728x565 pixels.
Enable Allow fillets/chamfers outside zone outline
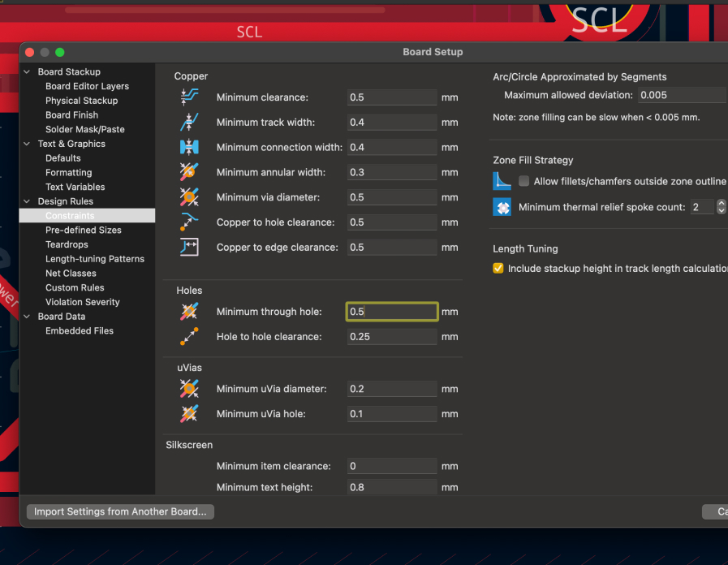click(524, 182)
